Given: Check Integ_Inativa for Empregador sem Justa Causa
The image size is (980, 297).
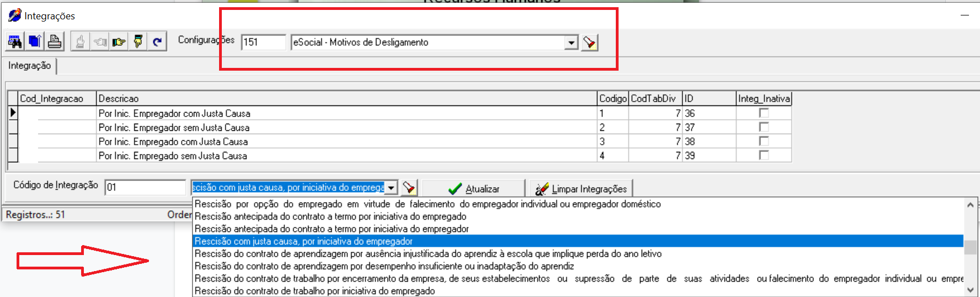Looking at the screenshot, I should pyautogui.click(x=764, y=128).
